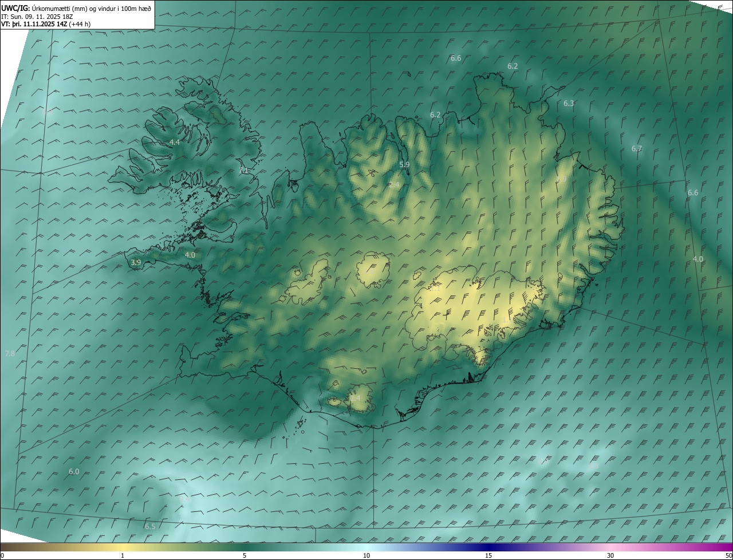Click the 2.4 label just below 5.9
This screenshot has width=733, height=560.
coord(394,184)
